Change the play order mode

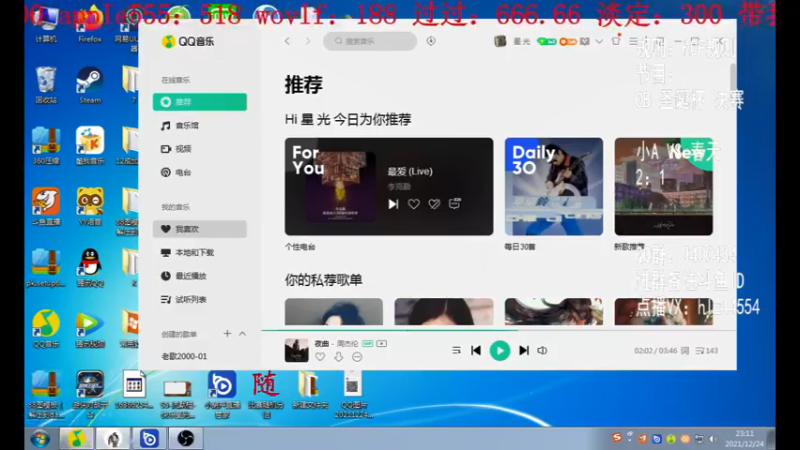456,351
